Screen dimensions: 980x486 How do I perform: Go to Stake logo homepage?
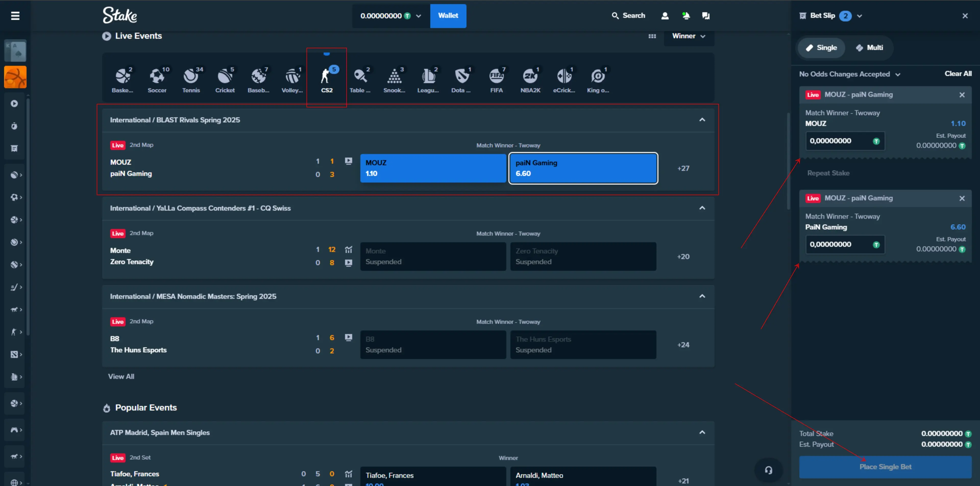click(x=120, y=16)
